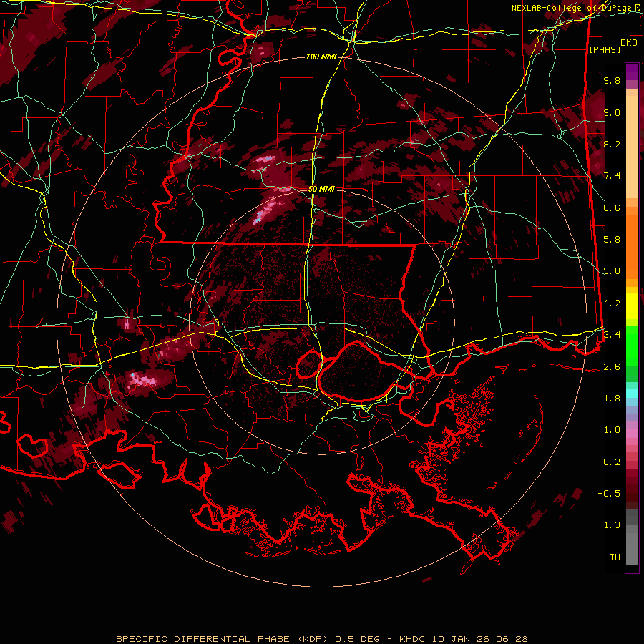Click the TH legend label
The height and width of the screenshot is (644, 644).
615,557
